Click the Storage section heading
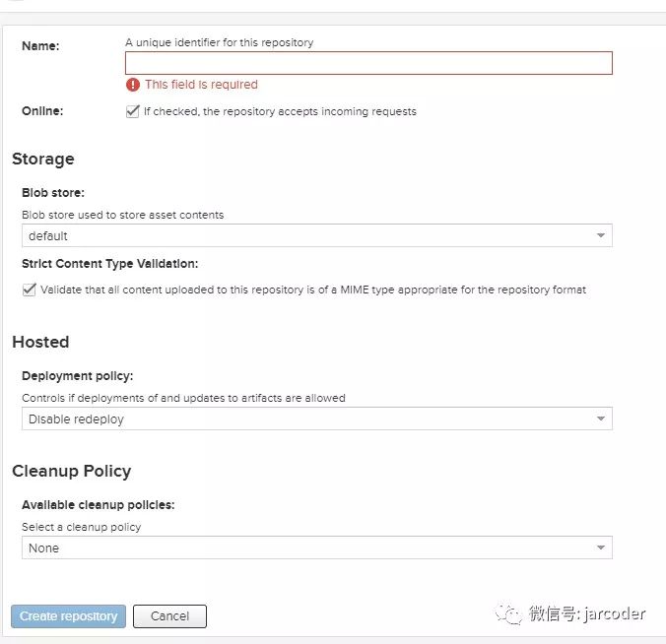Viewport: 666px width, 644px height. point(43,159)
